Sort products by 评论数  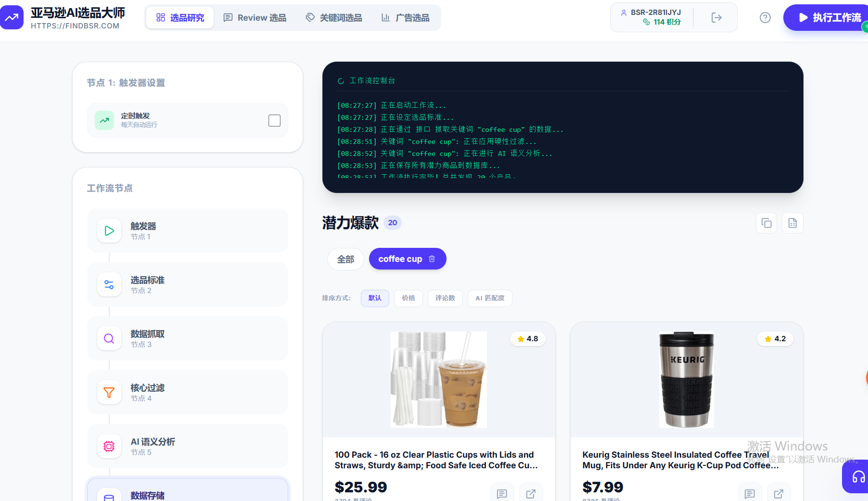[x=445, y=298]
